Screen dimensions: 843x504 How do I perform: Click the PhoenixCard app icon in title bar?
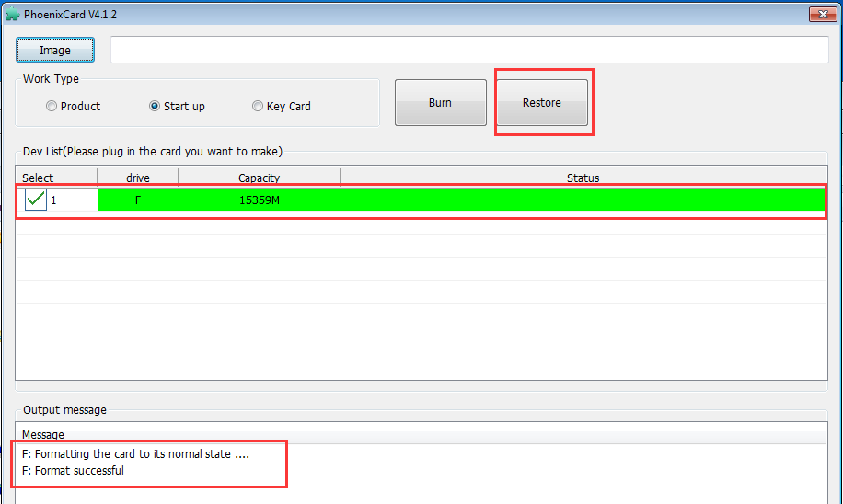(12, 14)
